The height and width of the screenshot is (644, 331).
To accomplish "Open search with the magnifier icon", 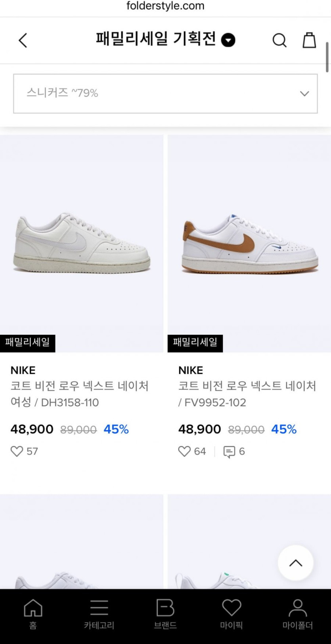I will tap(279, 40).
